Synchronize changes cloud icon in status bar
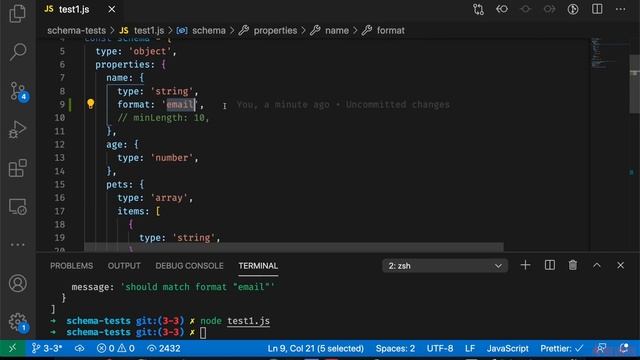This screenshot has width=640, height=360. click(79, 348)
